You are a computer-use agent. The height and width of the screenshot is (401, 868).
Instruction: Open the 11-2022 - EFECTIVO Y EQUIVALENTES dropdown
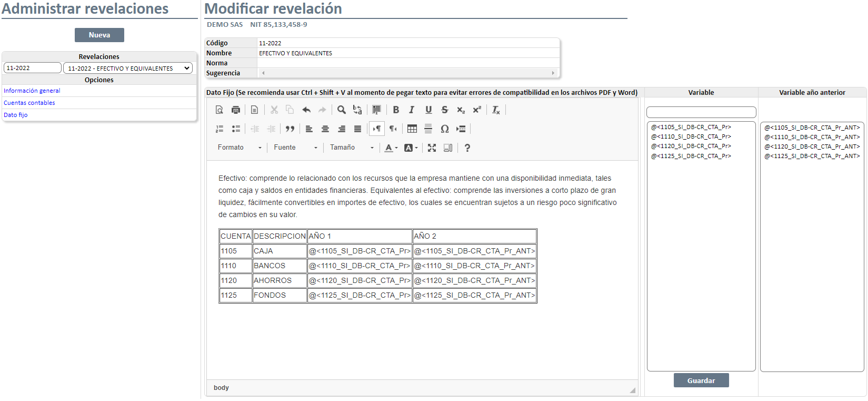pyautogui.click(x=128, y=68)
